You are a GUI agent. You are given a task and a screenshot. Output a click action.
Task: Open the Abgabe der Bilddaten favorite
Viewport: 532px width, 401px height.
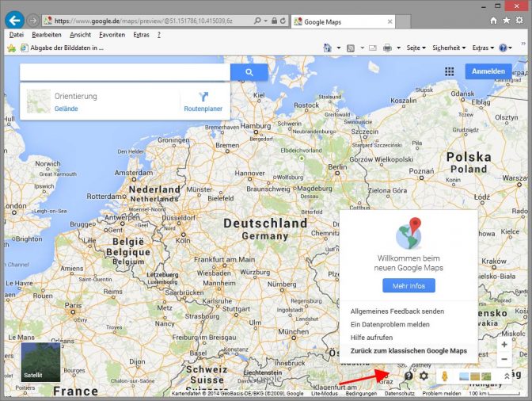pyautogui.click(x=62, y=48)
